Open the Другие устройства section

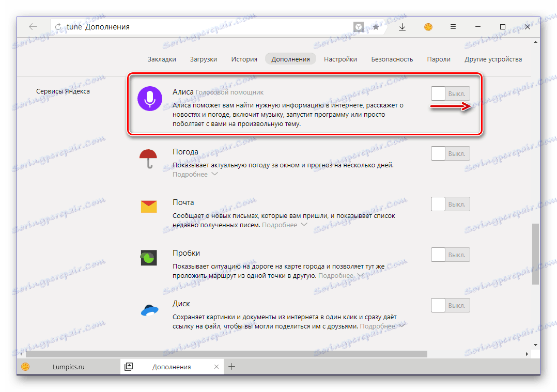pos(493,59)
